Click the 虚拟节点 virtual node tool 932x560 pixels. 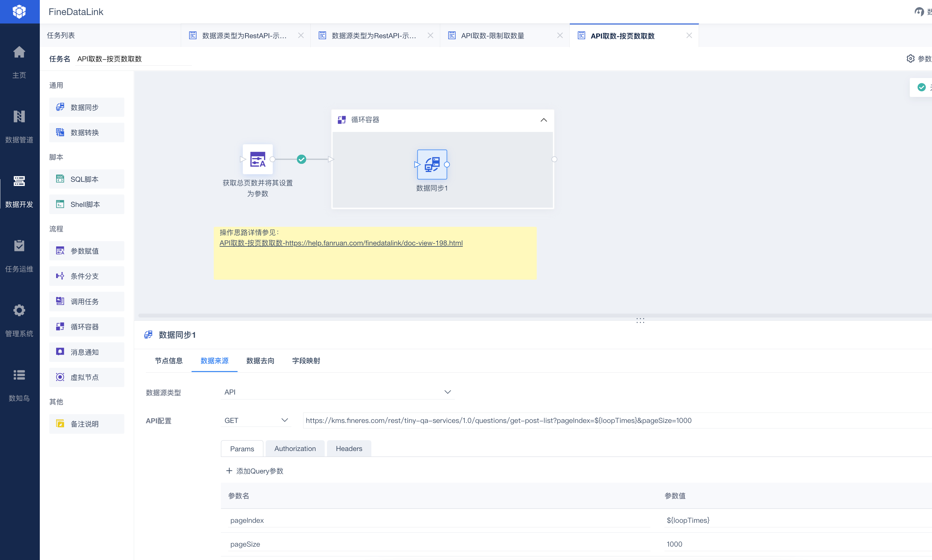click(x=86, y=377)
